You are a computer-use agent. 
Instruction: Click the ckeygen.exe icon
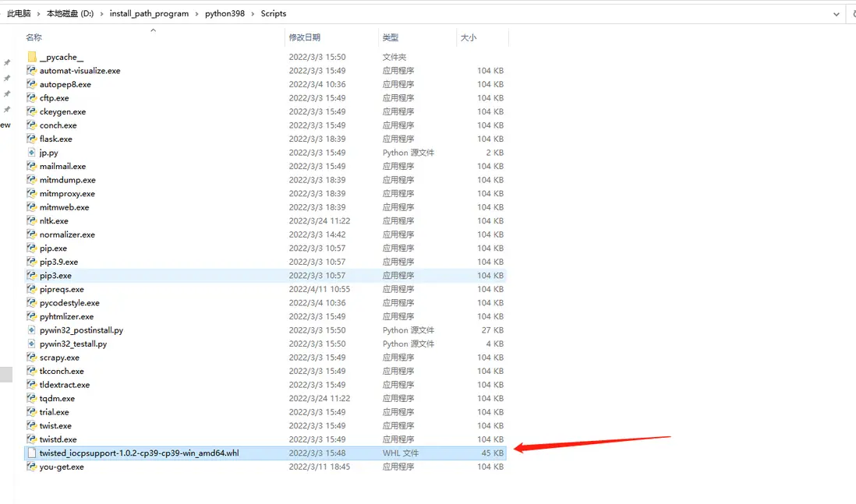[x=32, y=111]
